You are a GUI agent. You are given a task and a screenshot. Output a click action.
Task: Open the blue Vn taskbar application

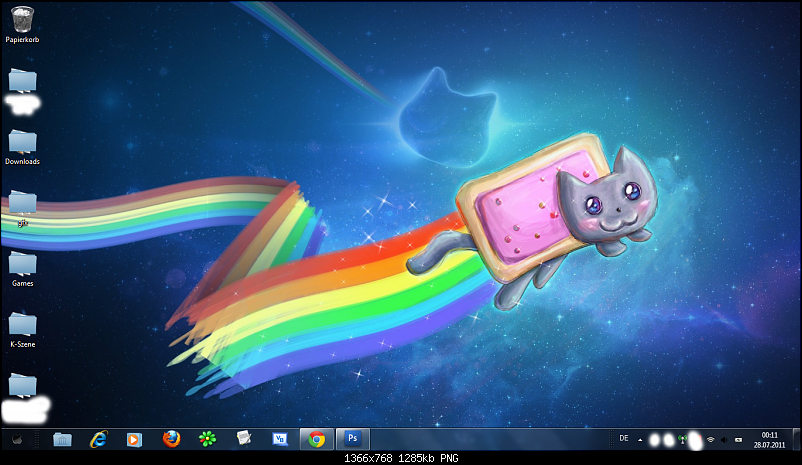coord(280,439)
